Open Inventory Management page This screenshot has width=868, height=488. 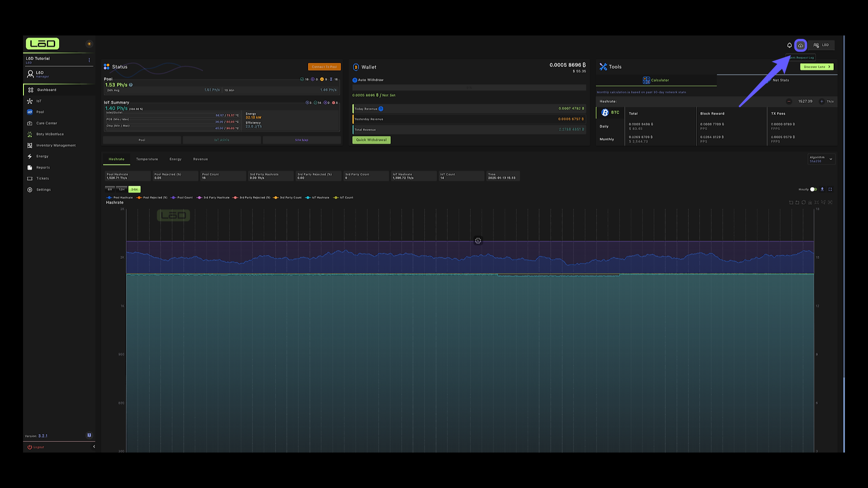[x=59, y=145]
